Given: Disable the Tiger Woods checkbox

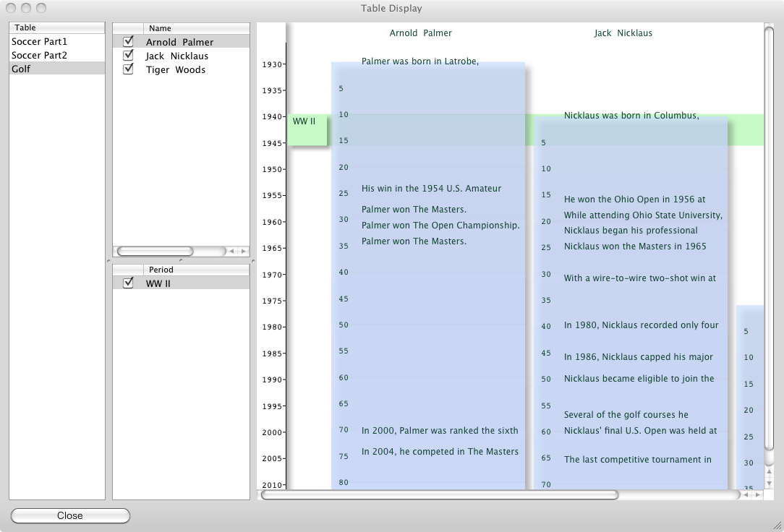Looking at the screenshot, I should (x=129, y=69).
